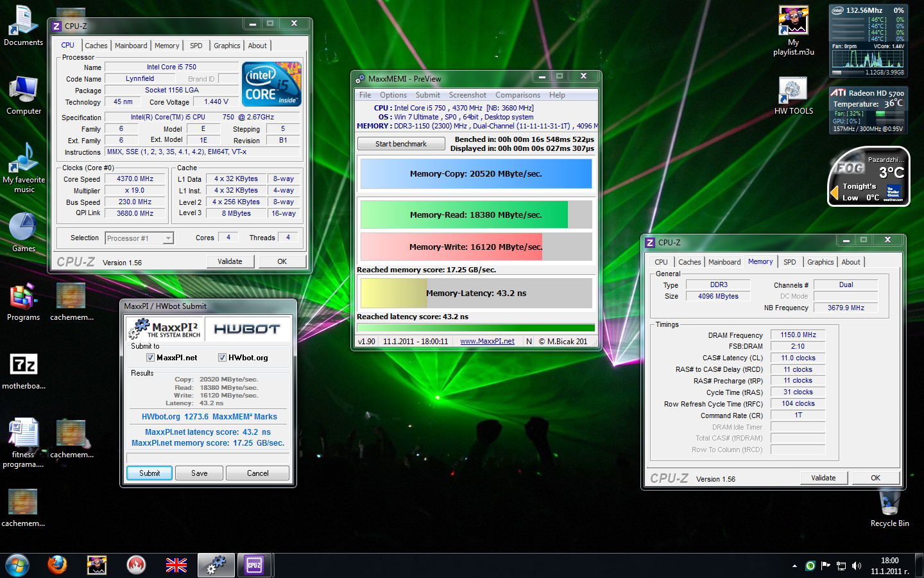Image resolution: width=924 pixels, height=578 pixels.
Task: Click the Windows Start button
Action: coord(17,565)
